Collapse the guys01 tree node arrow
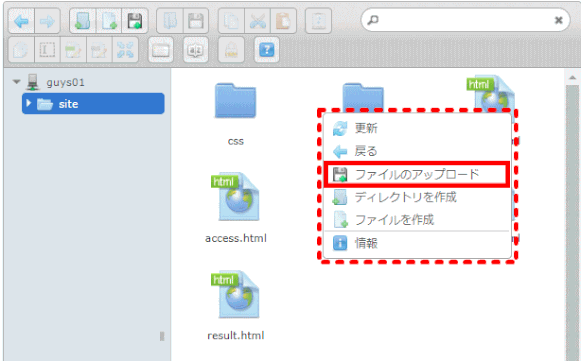Screen dimensions: 581x361 click(16, 82)
